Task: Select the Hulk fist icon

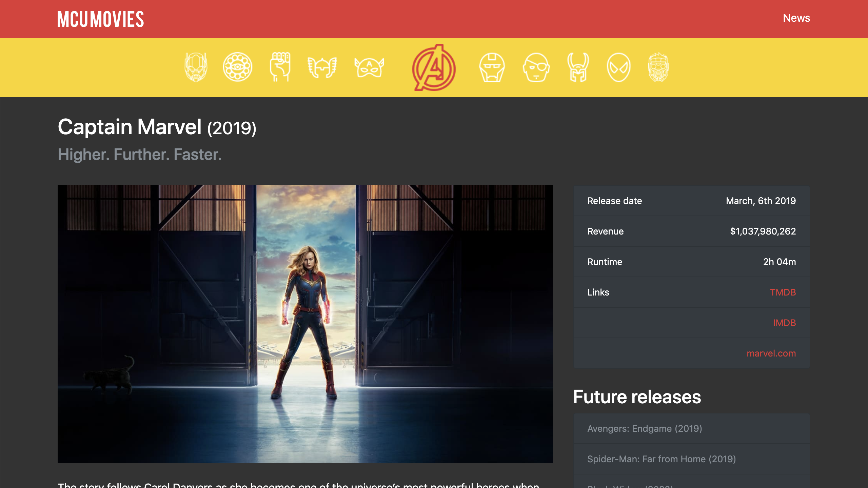Action: [280, 67]
